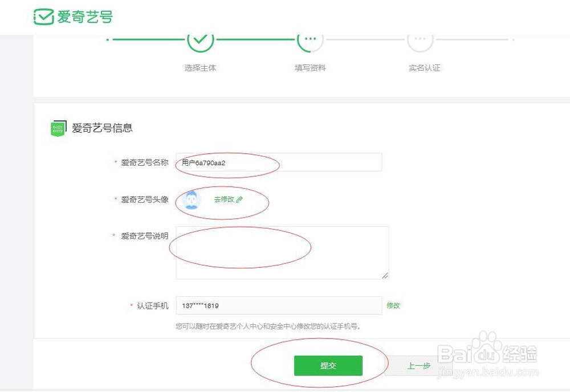Click the green 提交 button
The height and width of the screenshot is (392, 570).
click(x=328, y=365)
